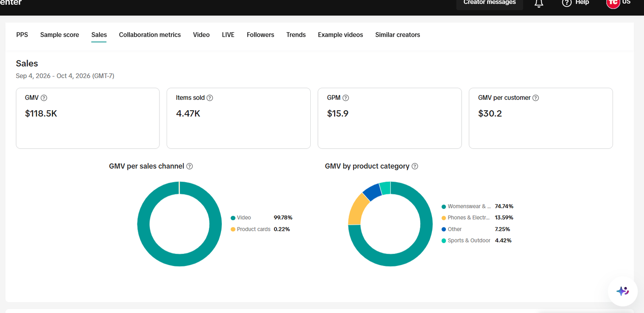
Task: Open the Similar creators tab
Action: pos(398,35)
